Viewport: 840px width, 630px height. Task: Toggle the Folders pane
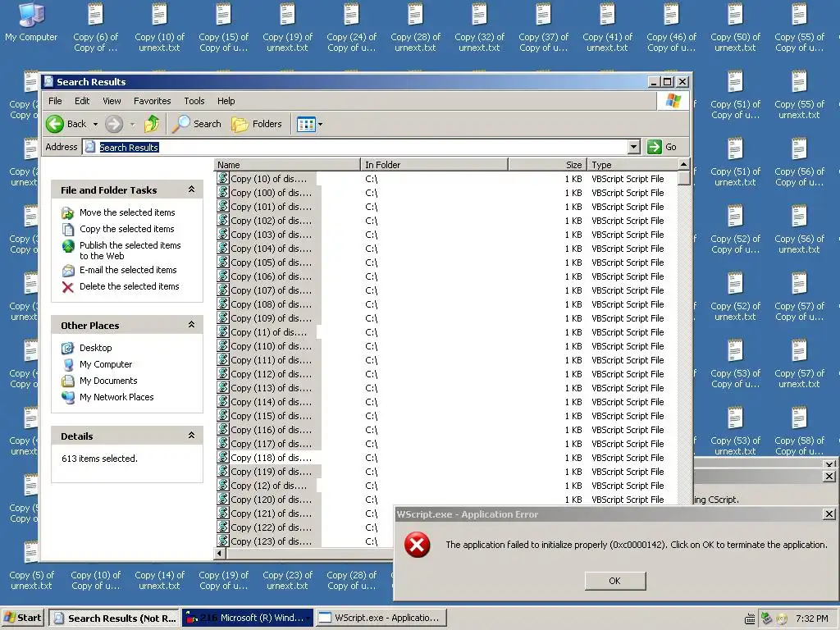(x=257, y=124)
